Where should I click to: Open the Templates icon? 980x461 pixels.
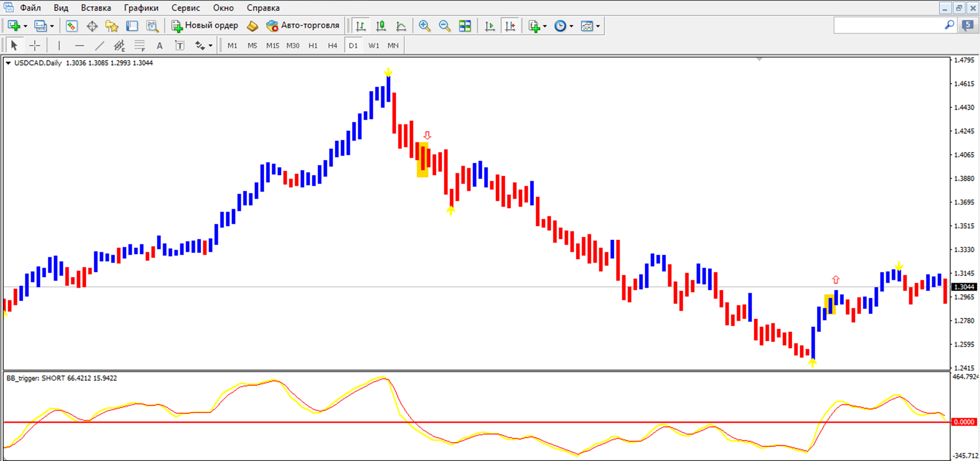point(587,26)
